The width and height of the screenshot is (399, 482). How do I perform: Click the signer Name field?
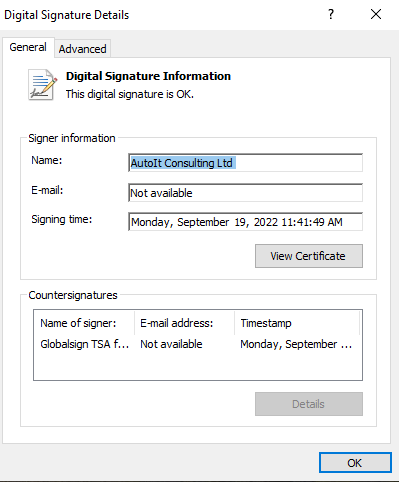(x=245, y=163)
